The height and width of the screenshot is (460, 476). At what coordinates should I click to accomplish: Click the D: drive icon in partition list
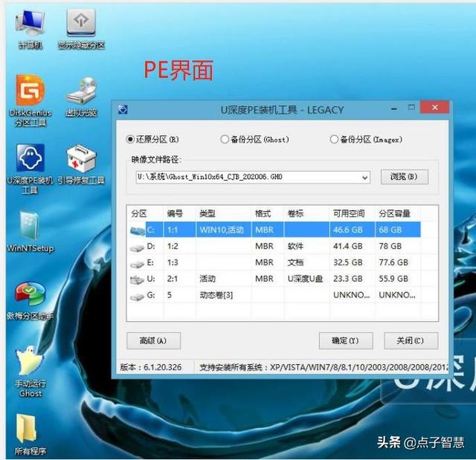click(x=137, y=247)
